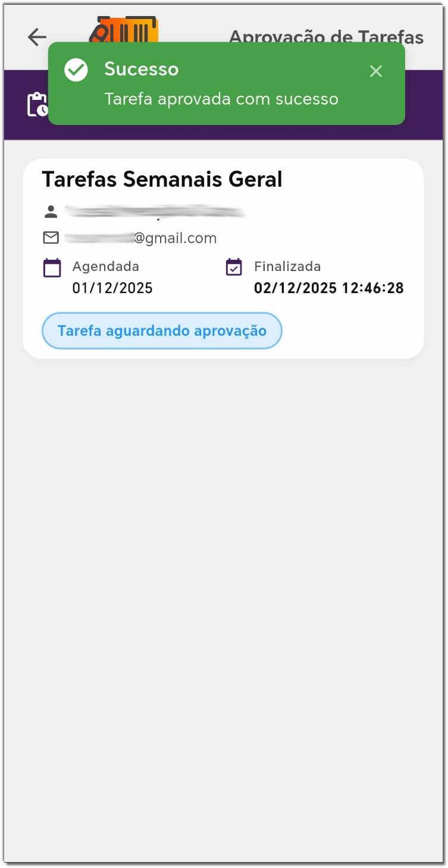Go back with the arrow icon
Screen dimensions: 448x868
point(37,37)
